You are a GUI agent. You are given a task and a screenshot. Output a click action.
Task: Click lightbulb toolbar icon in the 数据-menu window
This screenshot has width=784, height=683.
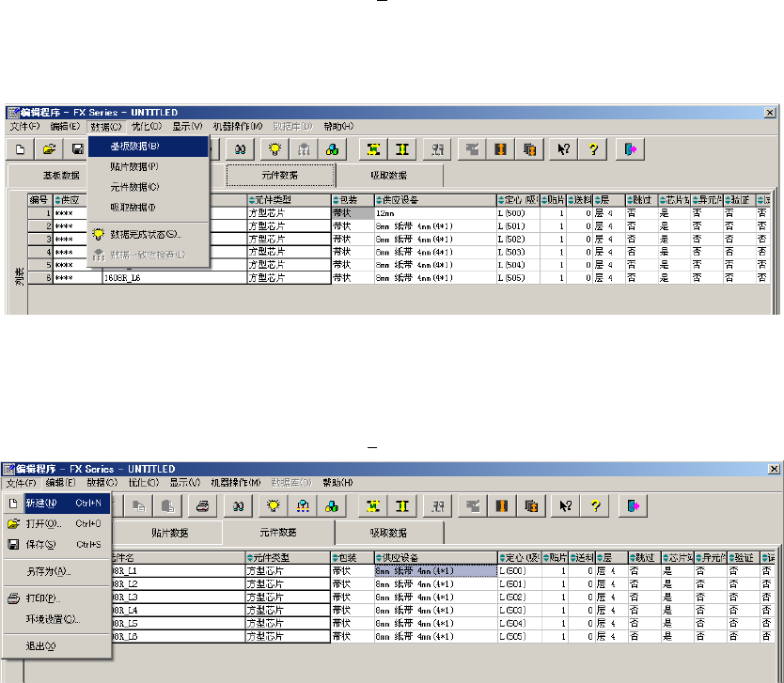click(274, 149)
